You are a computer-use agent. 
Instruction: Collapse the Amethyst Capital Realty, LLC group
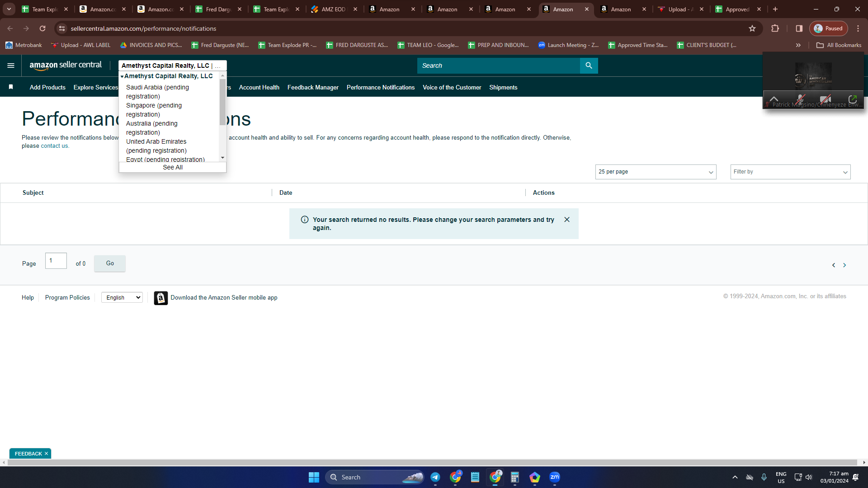point(122,76)
